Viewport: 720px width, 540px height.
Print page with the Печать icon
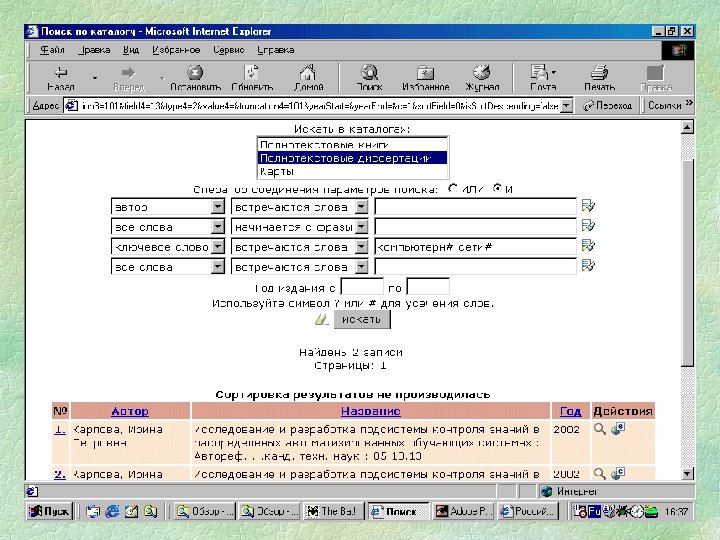[x=599, y=78]
